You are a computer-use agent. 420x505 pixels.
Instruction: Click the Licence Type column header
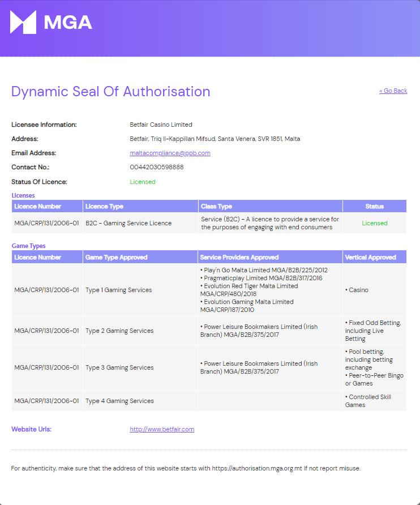click(x=140, y=207)
